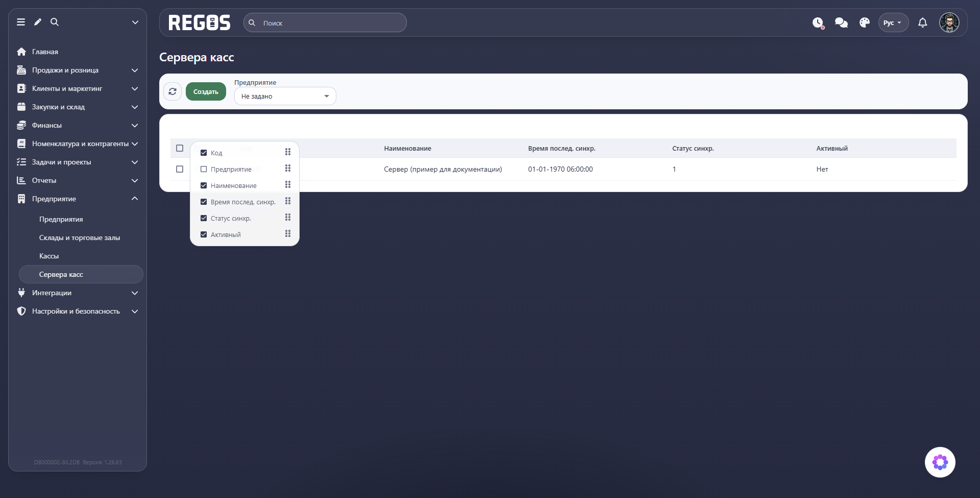The height and width of the screenshot is (498, 980).
Task: Click the REGOS logo
Action: 200,22
